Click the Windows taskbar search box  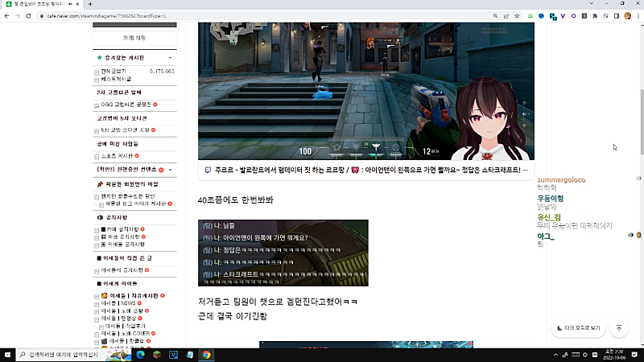point(74,355)
